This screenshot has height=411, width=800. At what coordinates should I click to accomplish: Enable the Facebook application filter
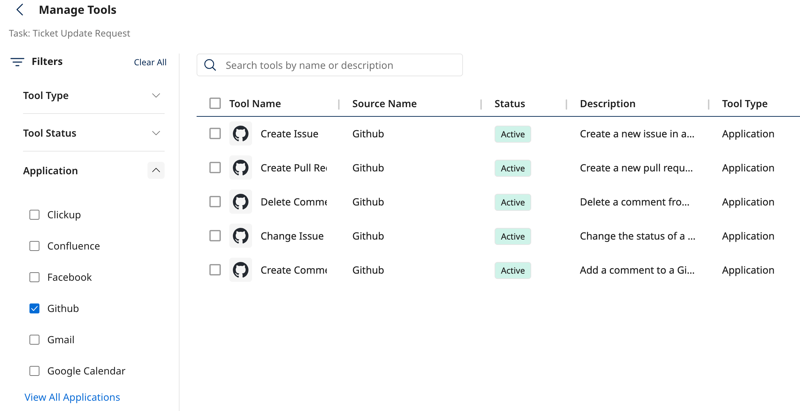(x=34, y=277)
